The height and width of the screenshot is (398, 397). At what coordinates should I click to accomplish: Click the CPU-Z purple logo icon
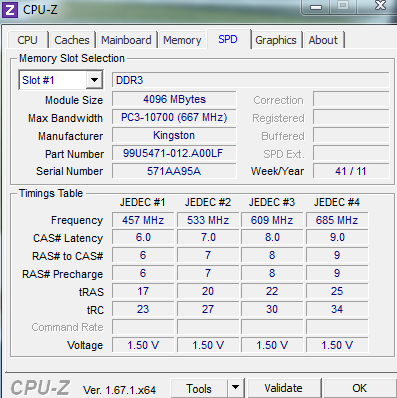coord(9,9)
